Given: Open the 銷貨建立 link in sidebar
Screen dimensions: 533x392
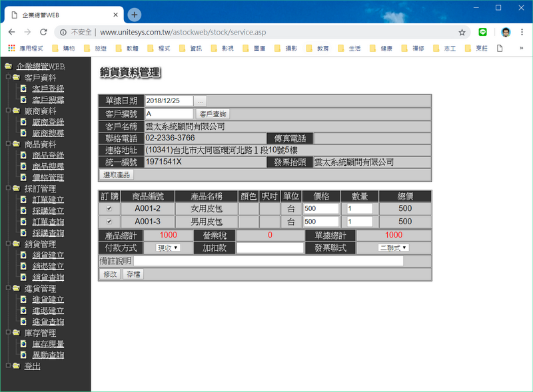Looking at the screenshot, I should point(48,255).
